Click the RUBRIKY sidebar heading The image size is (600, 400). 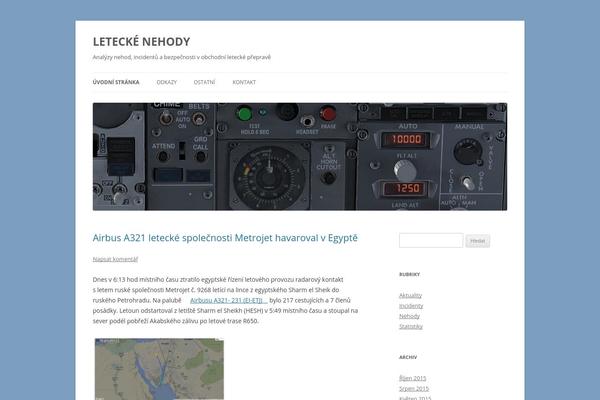coord(409,274)
